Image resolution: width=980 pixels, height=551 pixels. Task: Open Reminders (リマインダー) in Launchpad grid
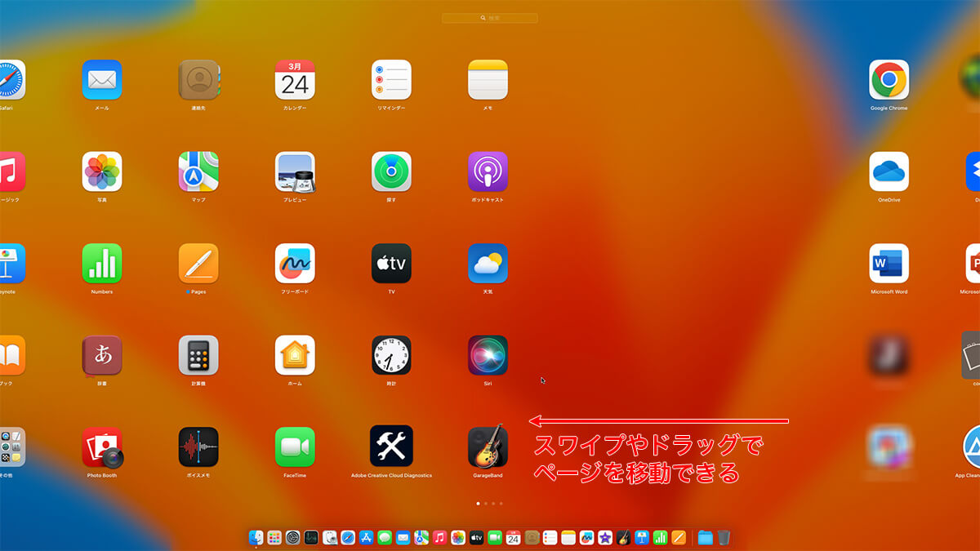coord(391,80)
